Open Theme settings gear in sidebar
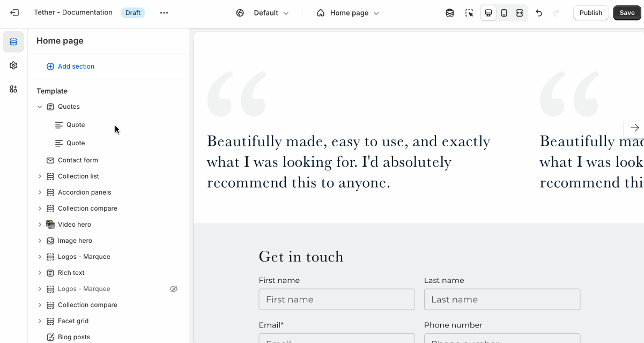The height and width of the screenshot is (343, 644). click(13, 65)
